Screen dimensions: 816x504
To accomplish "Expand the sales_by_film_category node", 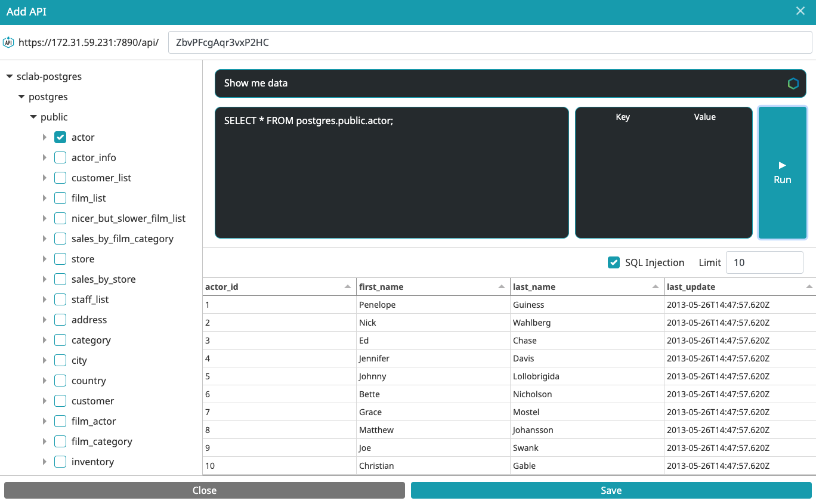I will point(45,239).
